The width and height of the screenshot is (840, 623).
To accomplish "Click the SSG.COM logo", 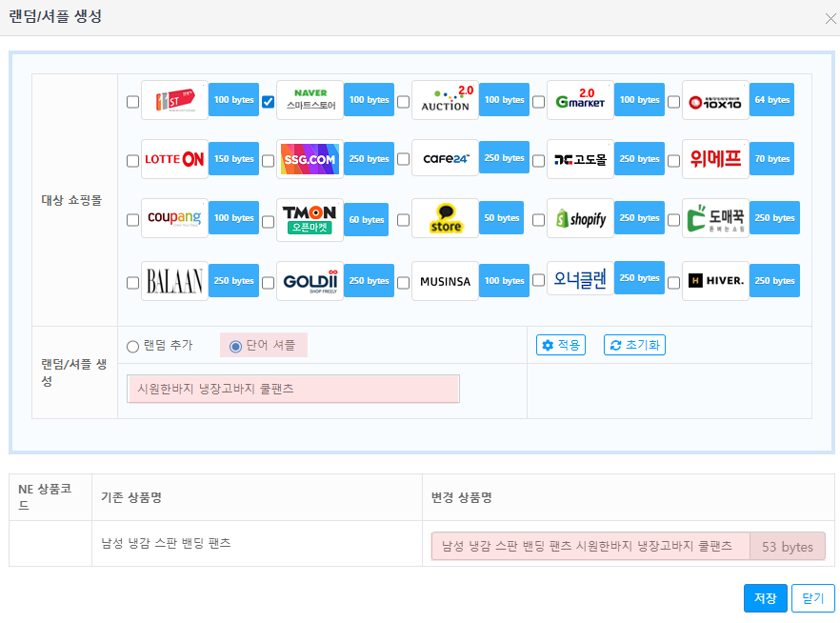I will (310, 159).
